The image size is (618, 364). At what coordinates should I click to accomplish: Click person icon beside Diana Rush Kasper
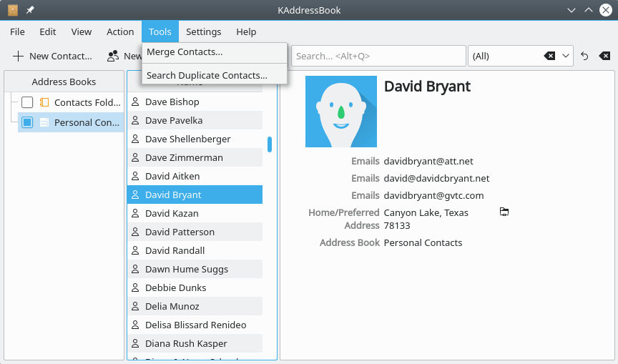pos(135,343)
